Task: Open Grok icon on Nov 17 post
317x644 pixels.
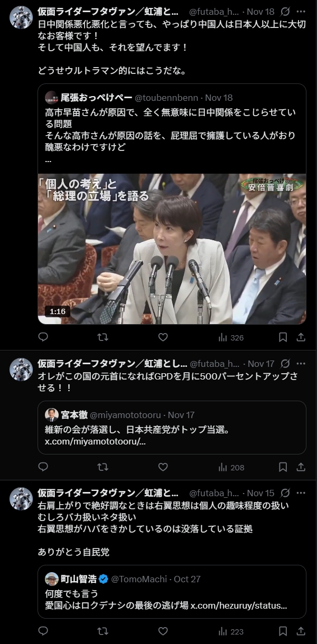Action: tap(285, 364)
